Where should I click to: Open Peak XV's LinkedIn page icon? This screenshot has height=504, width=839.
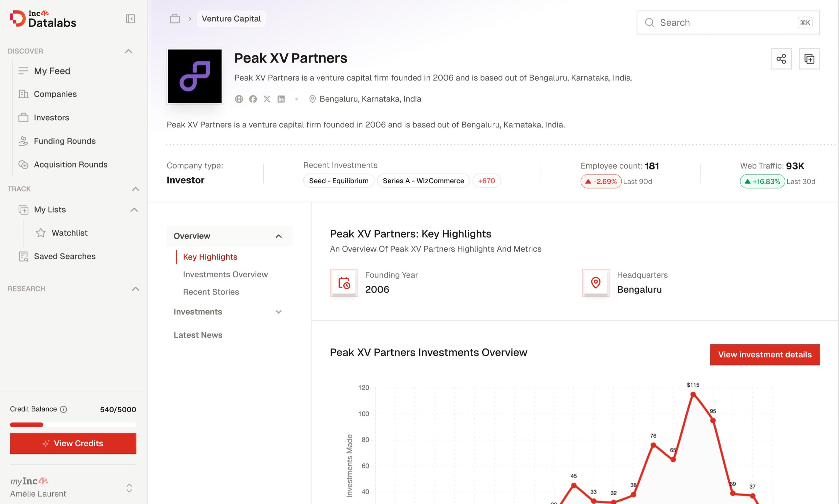281,99
